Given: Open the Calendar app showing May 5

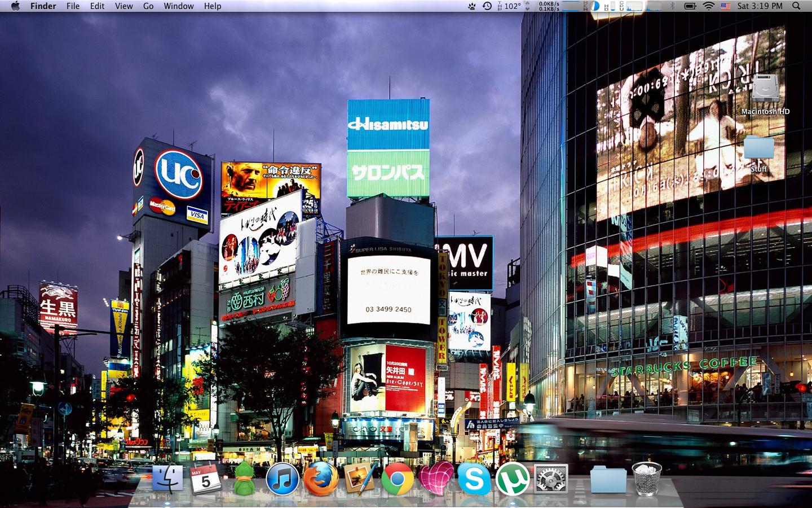Looking at the screenshot, I should tap(205, 479).
